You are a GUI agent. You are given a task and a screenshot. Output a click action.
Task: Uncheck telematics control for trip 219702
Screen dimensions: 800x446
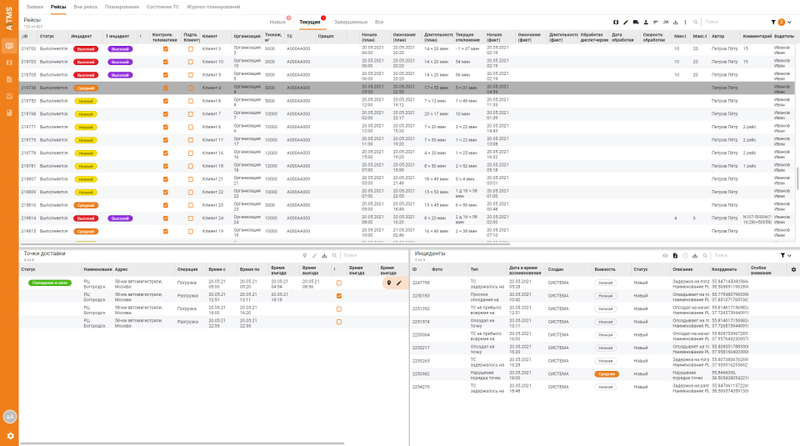click(x=165, y=49)
